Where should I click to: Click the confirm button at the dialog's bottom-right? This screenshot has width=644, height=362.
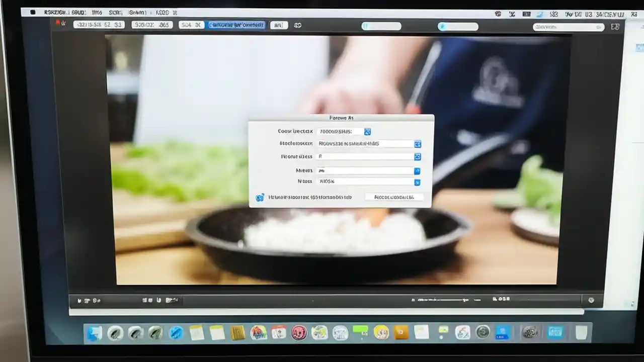point(395,197)
